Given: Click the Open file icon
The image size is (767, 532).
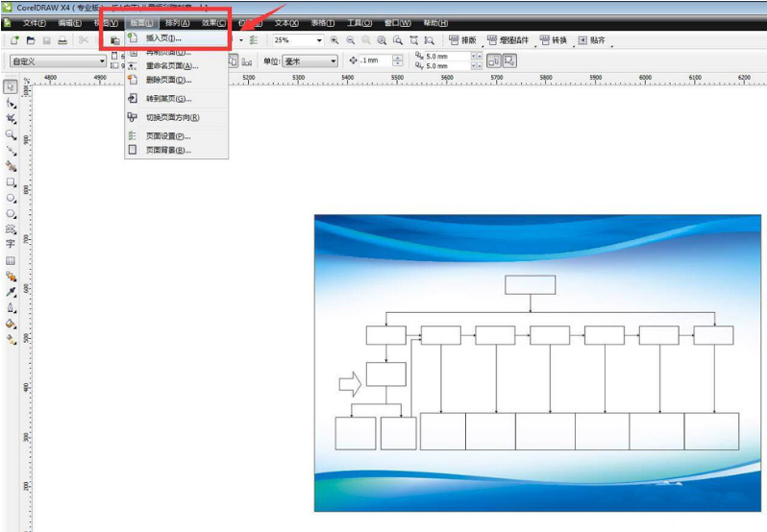Looking at the screenshot, I should [31, 40].
